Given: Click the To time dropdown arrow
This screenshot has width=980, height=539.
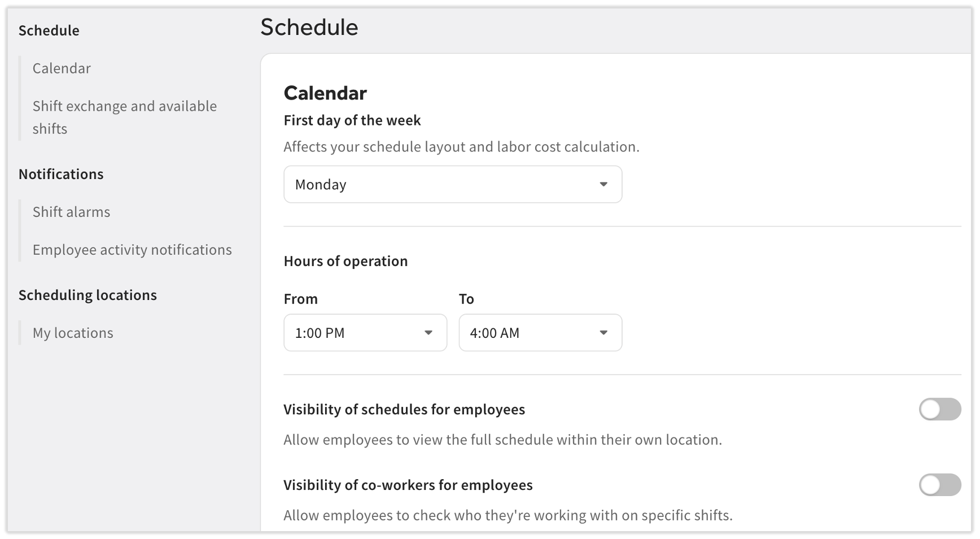Looking at the screenshot, I should tap(603, 333).
